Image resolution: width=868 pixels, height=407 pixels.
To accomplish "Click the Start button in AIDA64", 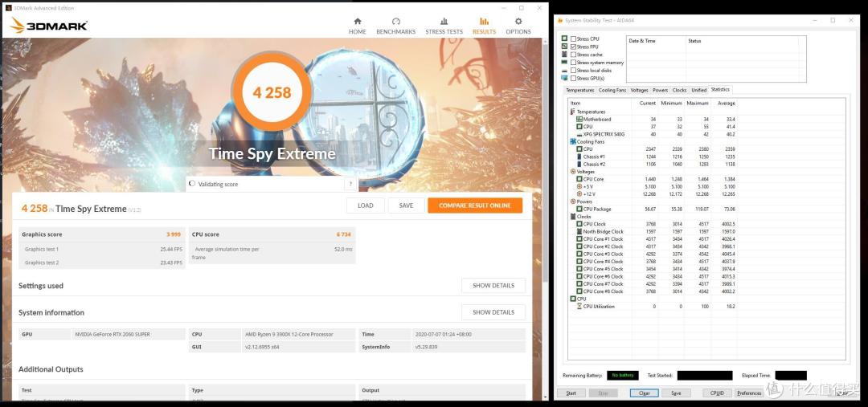I will tap(571, 393).
